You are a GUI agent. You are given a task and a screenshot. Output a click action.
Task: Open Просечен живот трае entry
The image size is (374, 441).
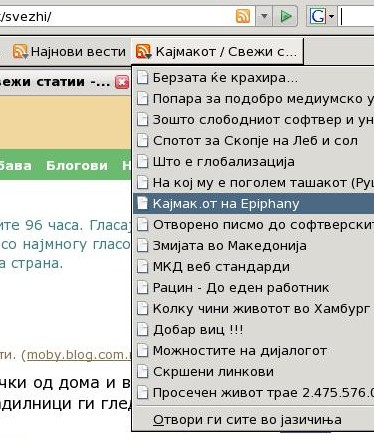(x=253, y=393)
